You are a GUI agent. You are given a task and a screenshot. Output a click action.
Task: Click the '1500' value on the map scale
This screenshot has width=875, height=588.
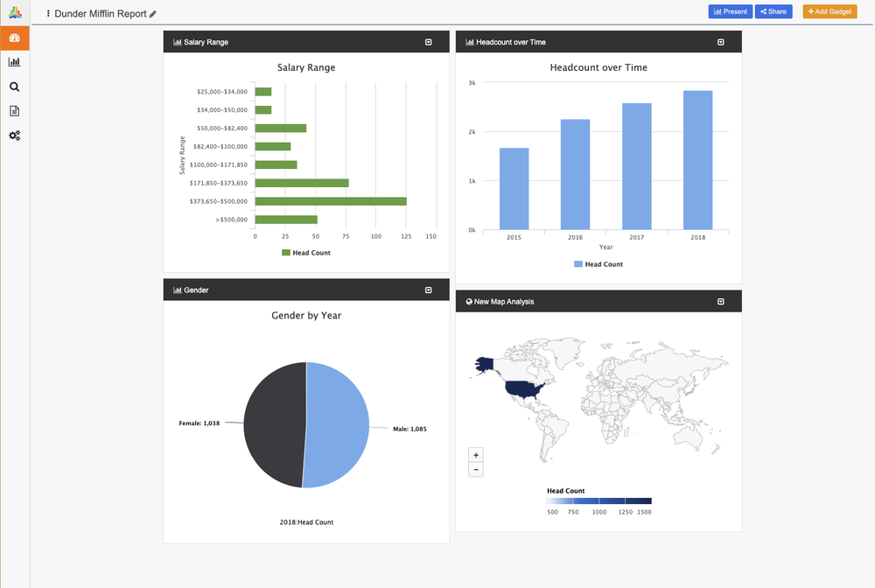(644, 512)
